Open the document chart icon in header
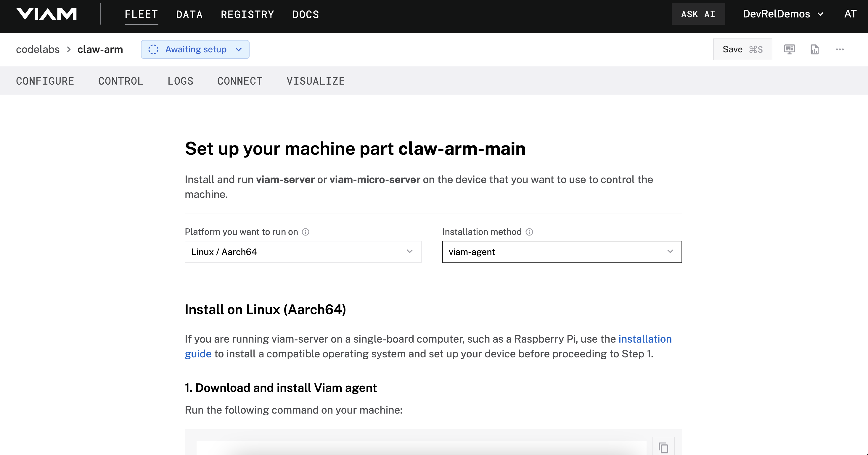Viewport: 868px width, 455px height. tap(814, 49)
